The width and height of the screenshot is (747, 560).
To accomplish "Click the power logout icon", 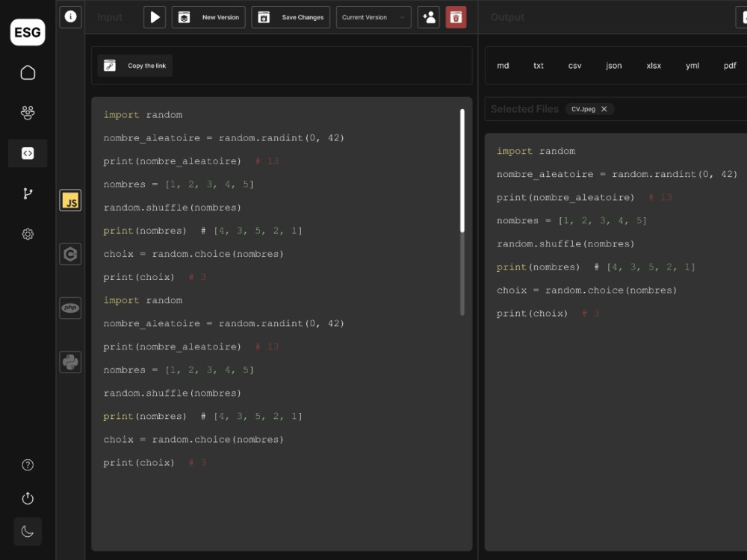I will coord(28,499).
